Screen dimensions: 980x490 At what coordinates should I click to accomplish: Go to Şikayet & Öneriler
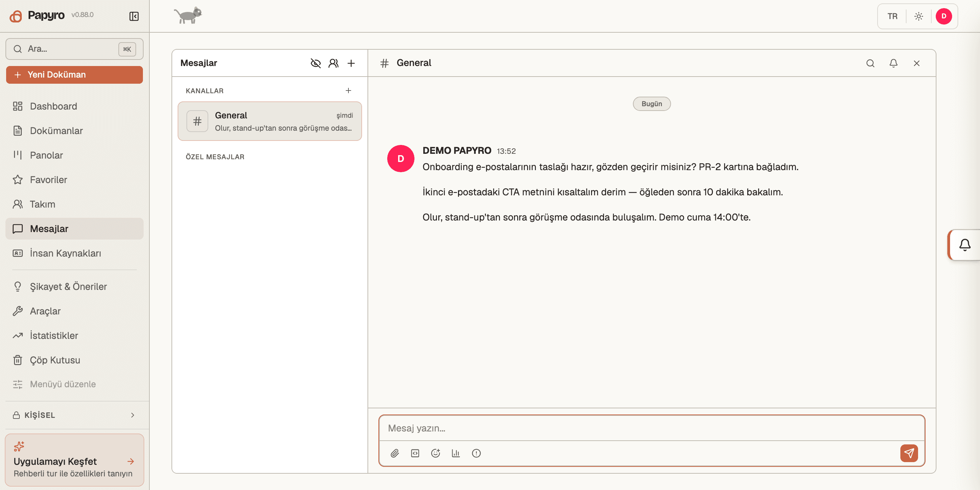(x=75, y=287)
